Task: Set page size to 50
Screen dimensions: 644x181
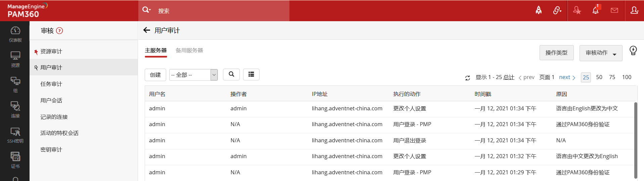Action: [599, 77]
